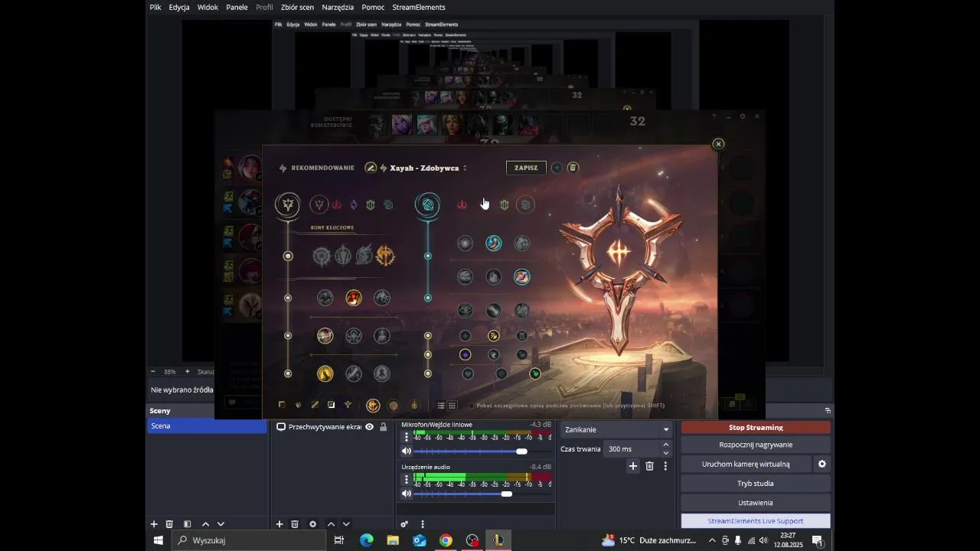Set secondary tree to Resolve
The image size is (980, 551).
point(504,204)
